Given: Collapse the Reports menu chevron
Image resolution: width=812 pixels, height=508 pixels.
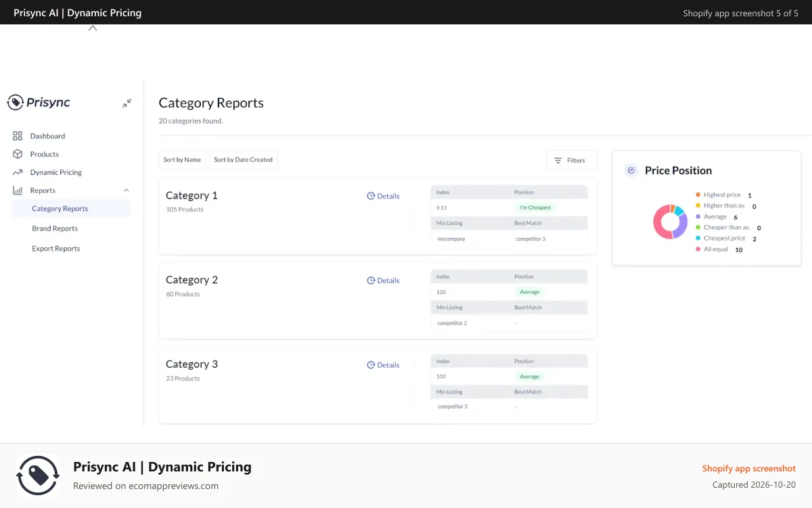Looking at the screenshot, I should click(126, 190).
